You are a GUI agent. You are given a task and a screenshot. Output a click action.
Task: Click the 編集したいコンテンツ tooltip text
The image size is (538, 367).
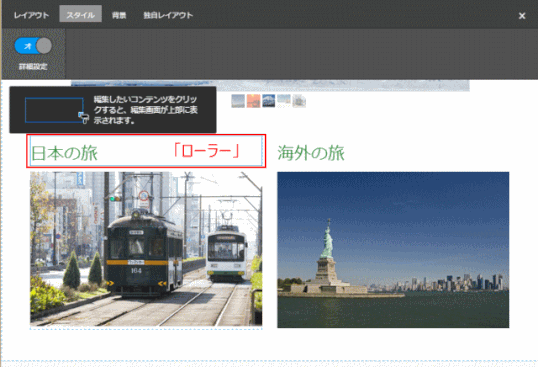[146, 110]
